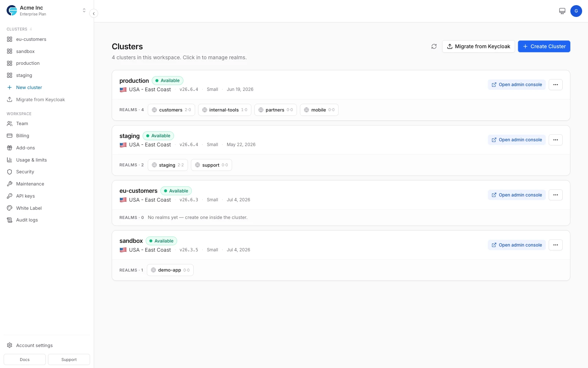Viewport: 588px width, 368px height.
Task: Go to Billing page
Action: [47, 136]
